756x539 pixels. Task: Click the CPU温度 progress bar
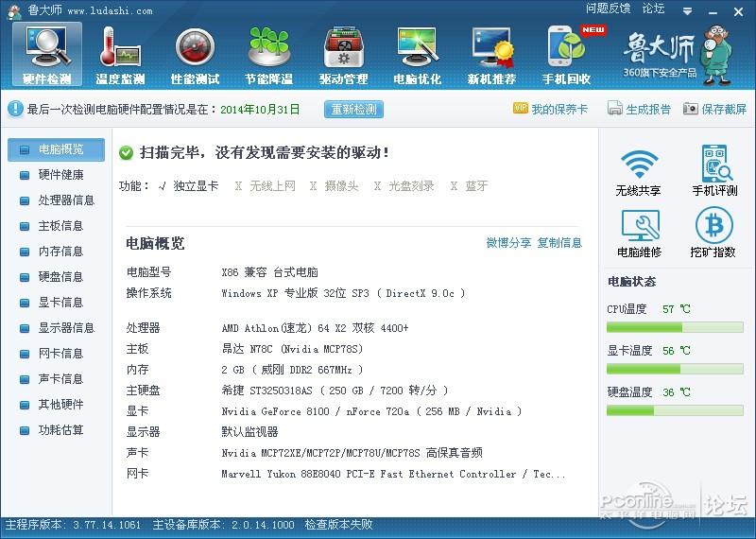click(675, 328)
